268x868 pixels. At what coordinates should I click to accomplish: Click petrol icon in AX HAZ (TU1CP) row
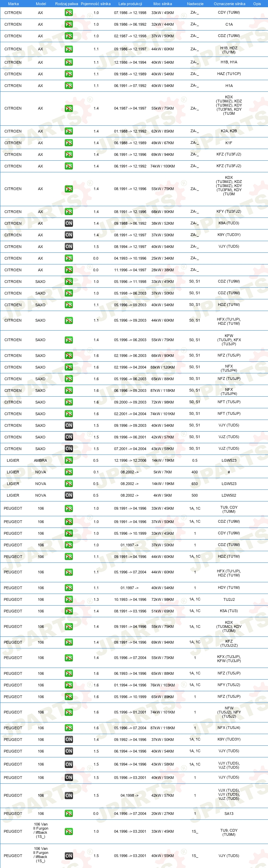[69, 74]
